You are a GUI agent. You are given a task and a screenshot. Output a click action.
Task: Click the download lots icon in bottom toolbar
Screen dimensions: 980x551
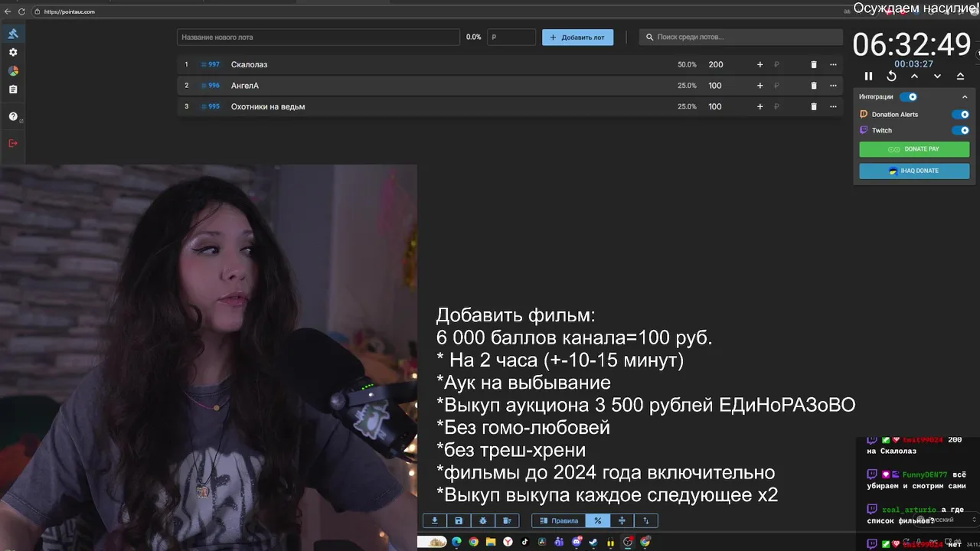tap(435, 520)
